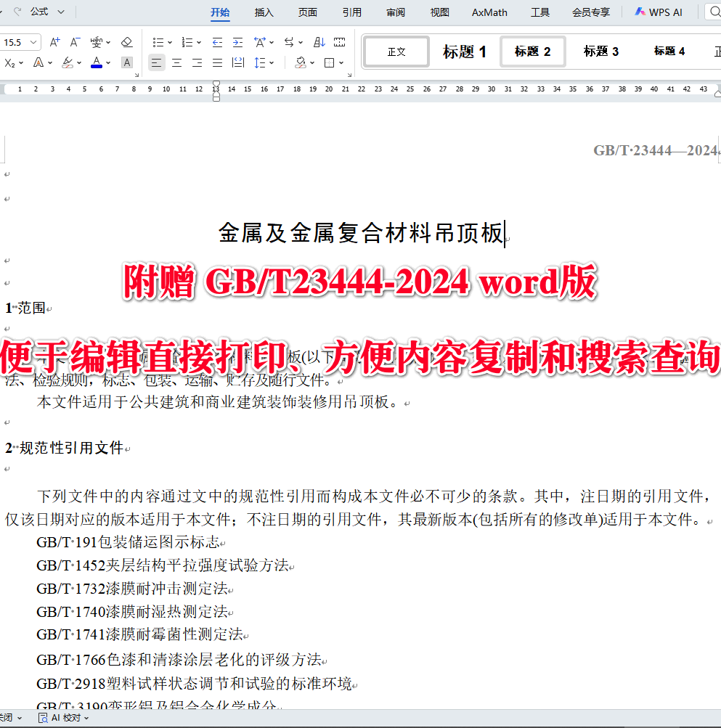Switch to the 插入 ribbon tab
Viewport: 721px width, 728px height.
[264, 12]
